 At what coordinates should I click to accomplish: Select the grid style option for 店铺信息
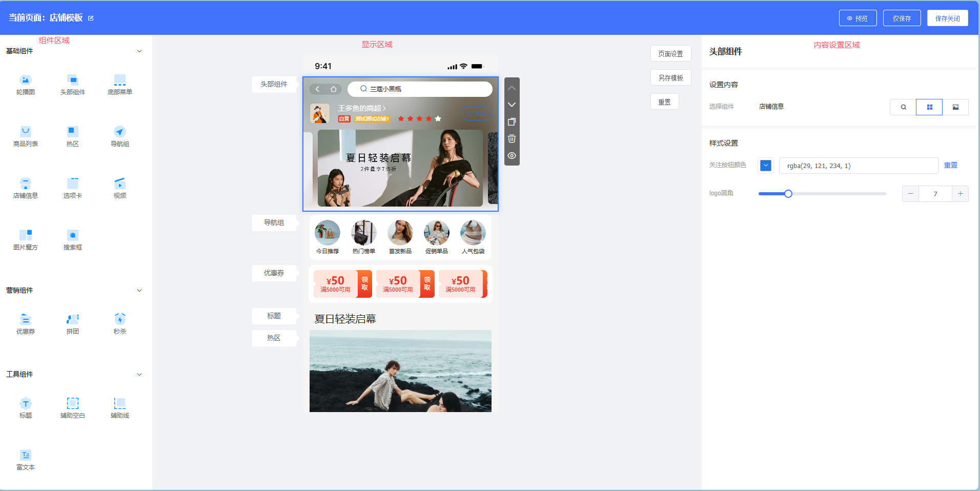(x=929, y=107)
